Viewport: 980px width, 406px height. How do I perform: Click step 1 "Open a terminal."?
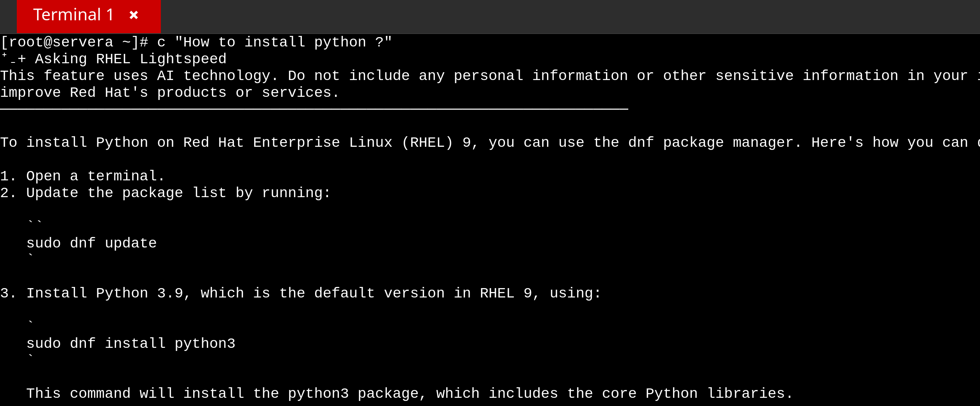(82, 176)
